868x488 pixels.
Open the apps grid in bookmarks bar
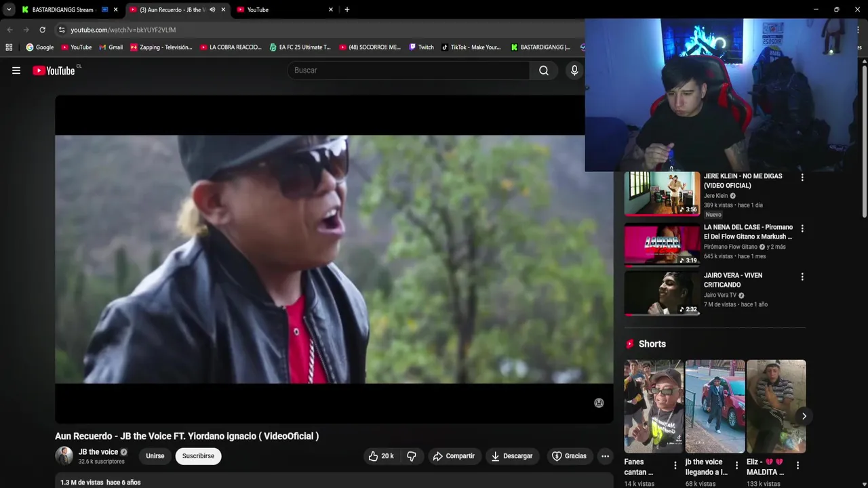pyautogui.click(x=9, y=47)
